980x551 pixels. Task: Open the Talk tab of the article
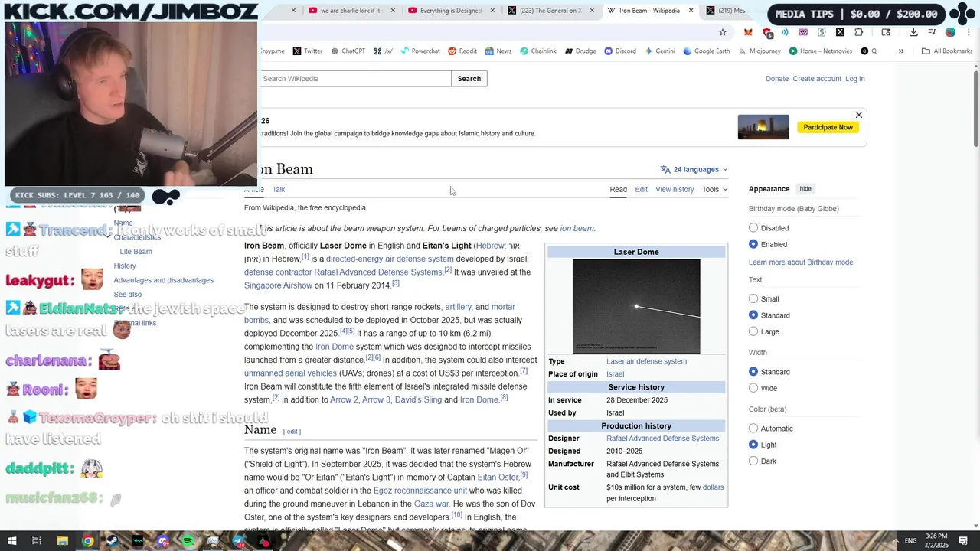(279, 189)
